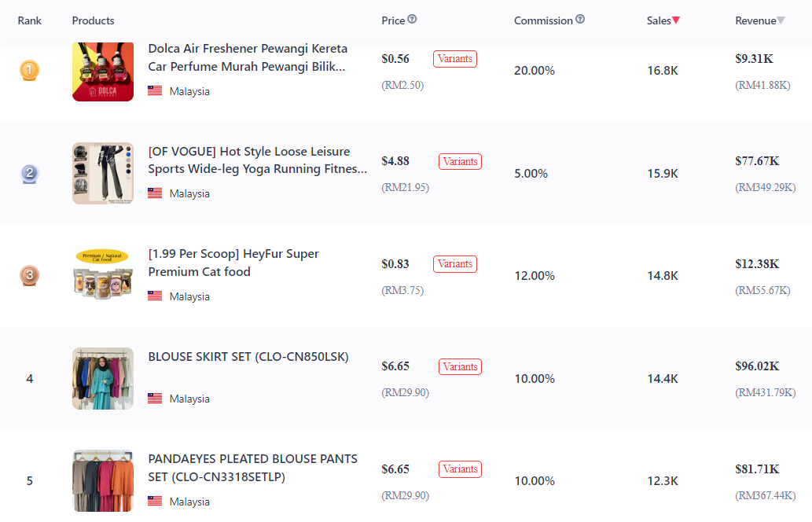
Task: Open HeyFur cat food product image
Action: point(103,275)
